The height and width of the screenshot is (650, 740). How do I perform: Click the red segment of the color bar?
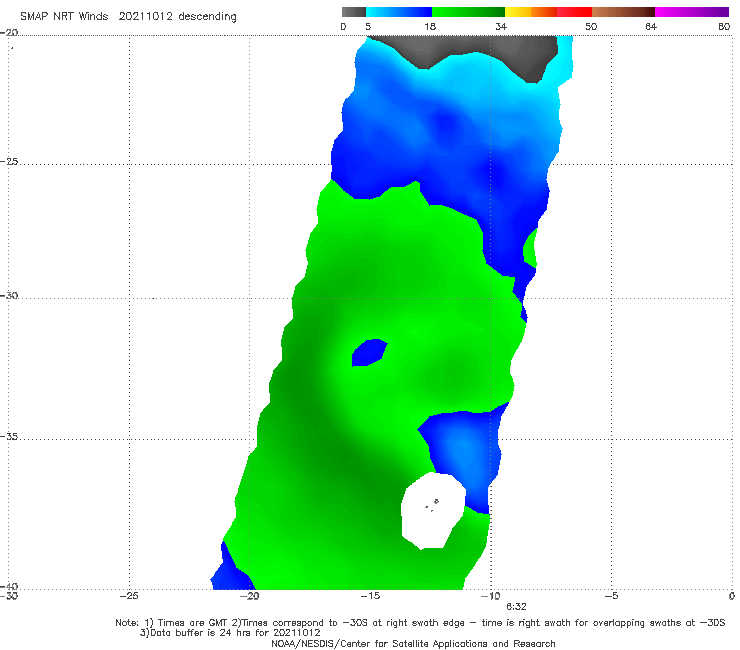tap(574, 12)
